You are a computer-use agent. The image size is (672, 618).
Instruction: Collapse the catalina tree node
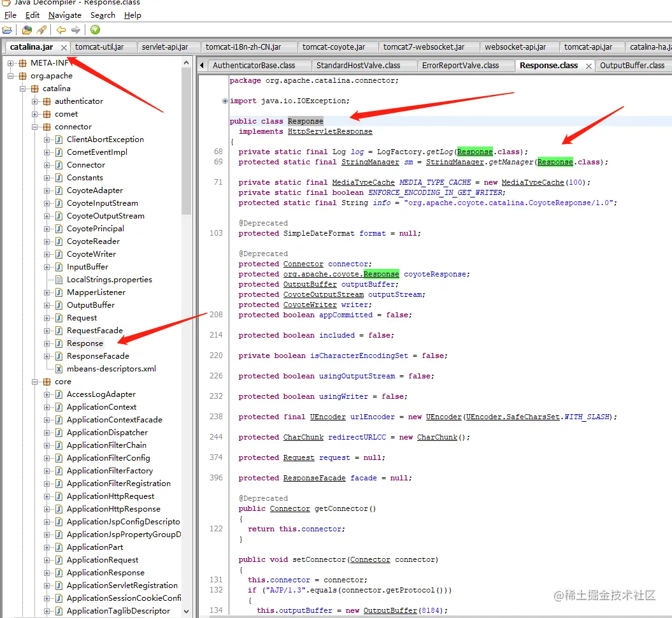click(22, 89)
